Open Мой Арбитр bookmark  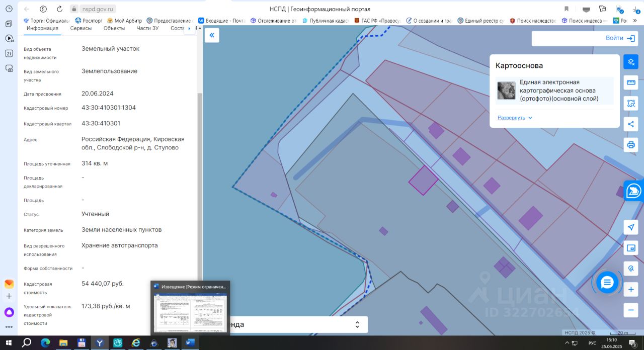point(124,21)
